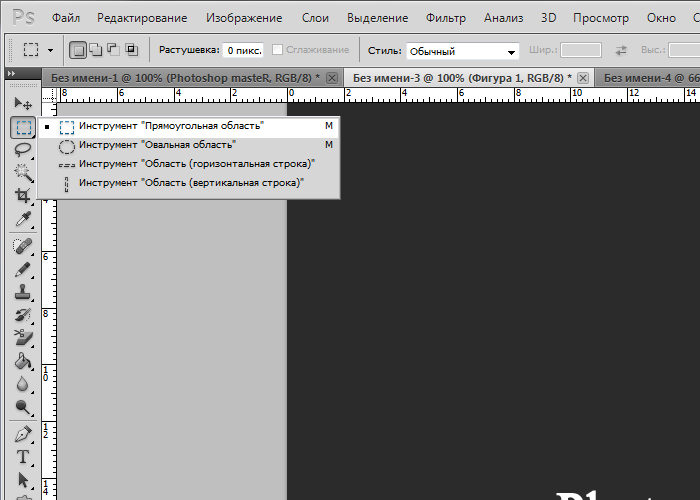
Task: Select the Clone Stamp tool
Action: pos(23,292)
